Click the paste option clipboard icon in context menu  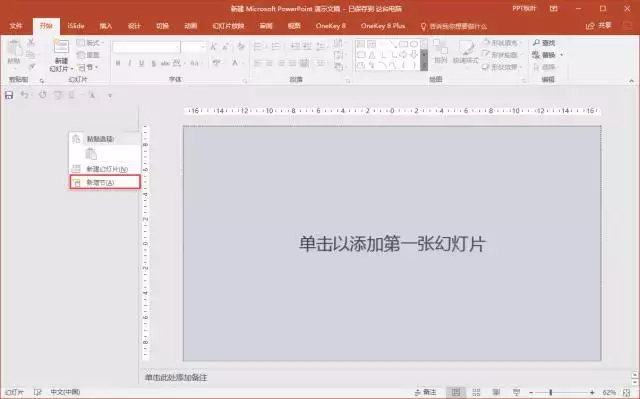point(91,154)
